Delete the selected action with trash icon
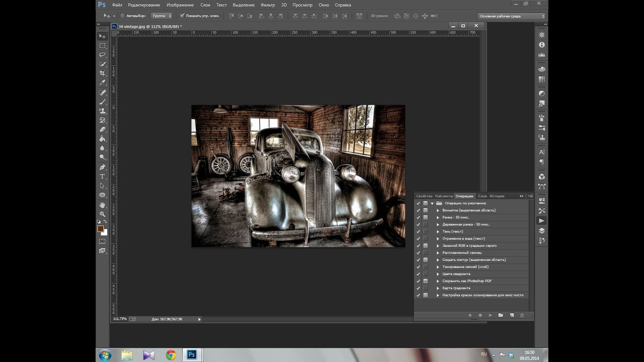The image size is (644, 362). (x=522, y=315)
